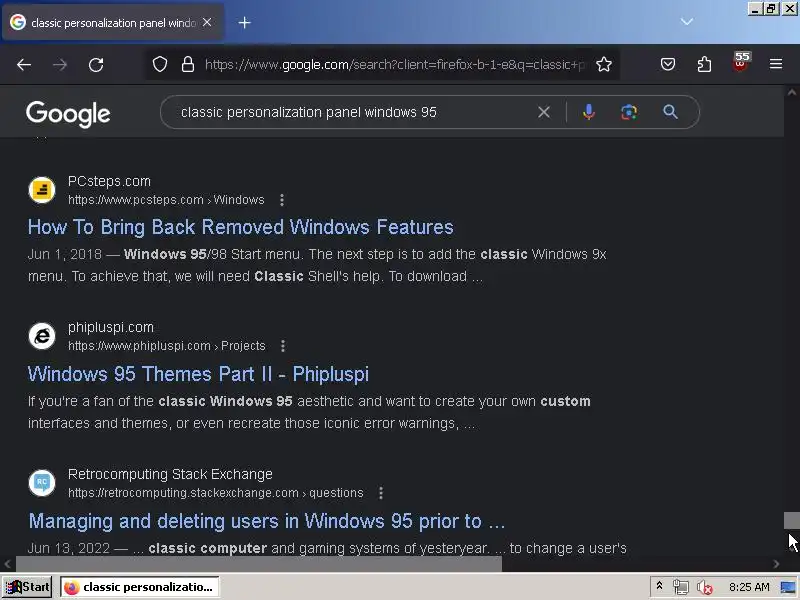
Task: Click the phipluspi.com site name
Action: point(111,327)
